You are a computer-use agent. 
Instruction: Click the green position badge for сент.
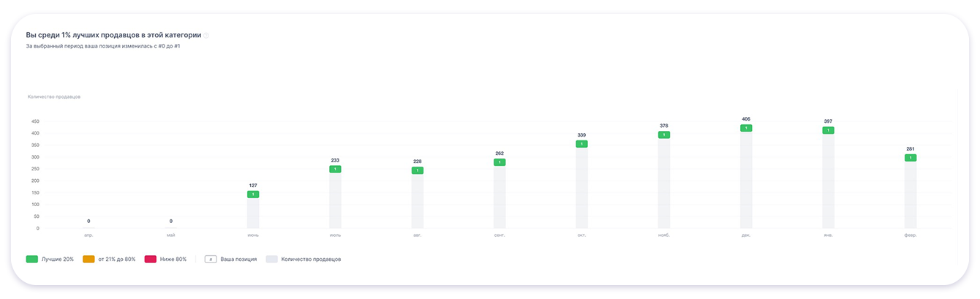point(500,162)
